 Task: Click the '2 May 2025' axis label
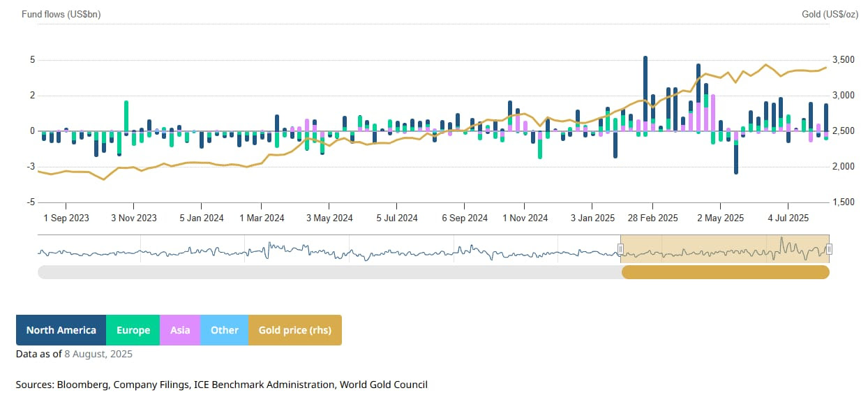point(721,218)
